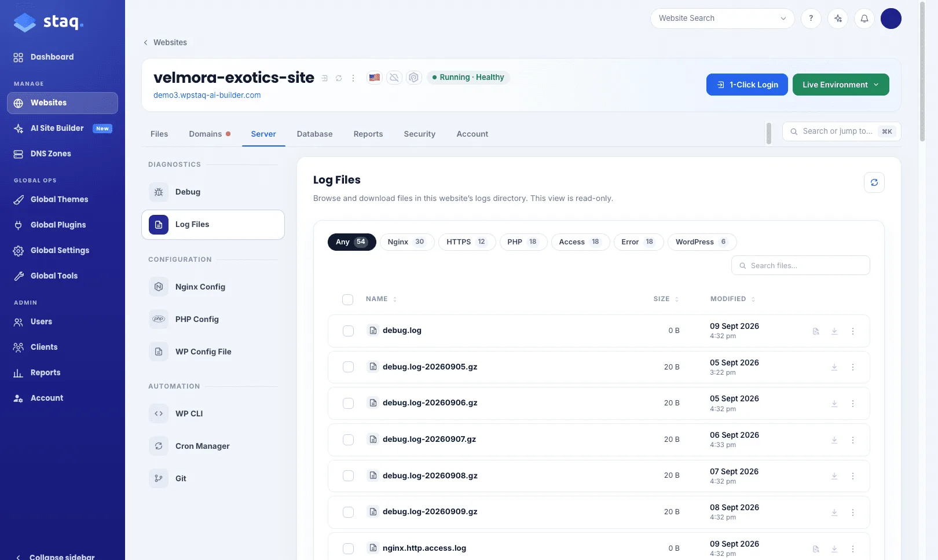Select all files header checkbox

(x=348, y=299)
